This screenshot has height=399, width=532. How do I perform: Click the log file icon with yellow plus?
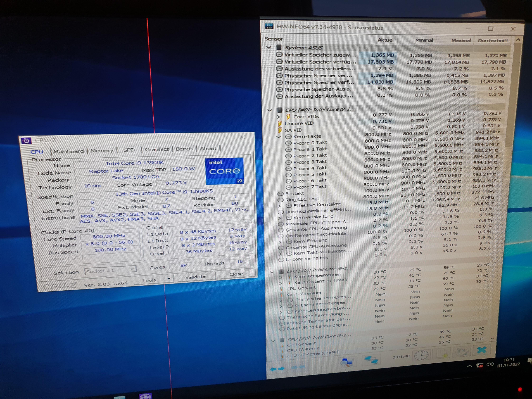tap(443, 353)
